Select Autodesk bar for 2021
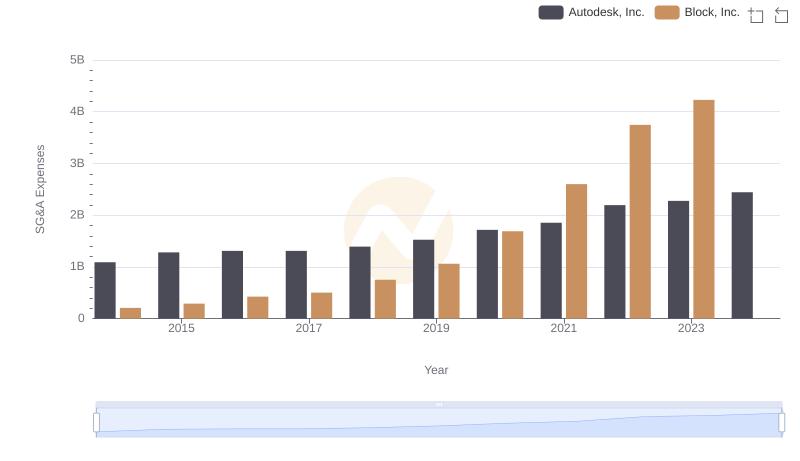The width and height of the screenshot is (800, 461). 551,270
